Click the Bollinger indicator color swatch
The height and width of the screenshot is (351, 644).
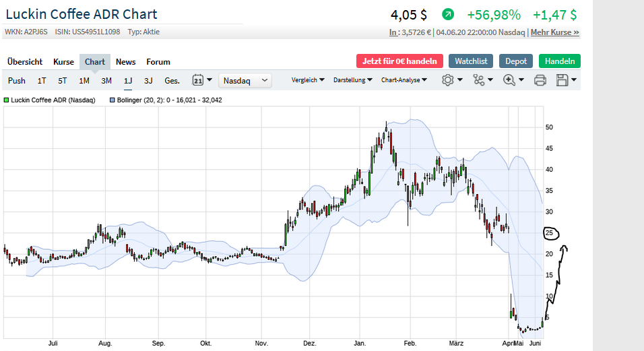[112, 100]
